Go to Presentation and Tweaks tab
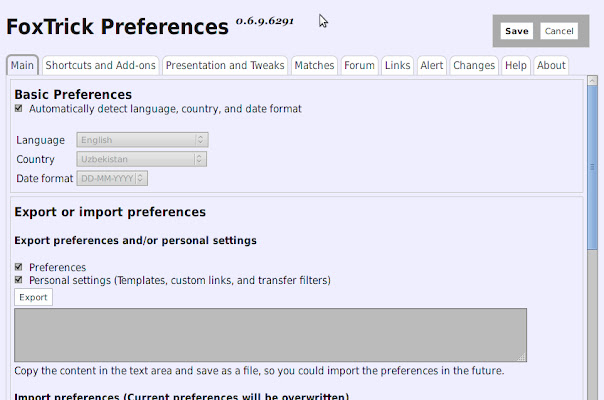The height and width of the screenshot is (400, 604). (x=225, y=66)
